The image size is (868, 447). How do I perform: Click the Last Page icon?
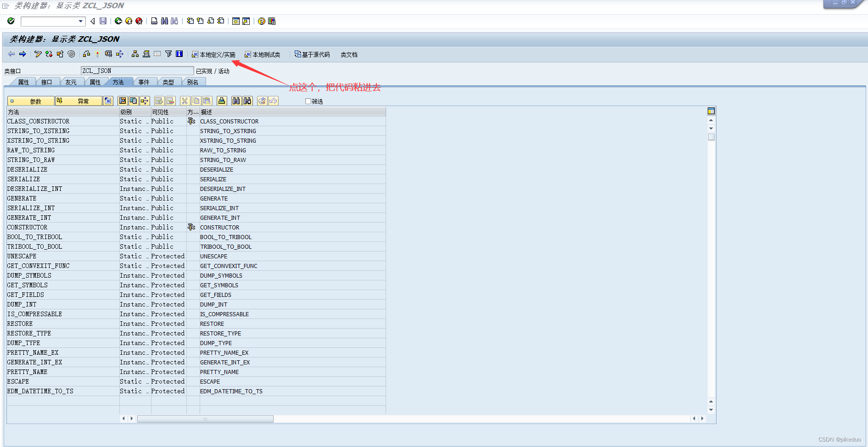point(220,21)
